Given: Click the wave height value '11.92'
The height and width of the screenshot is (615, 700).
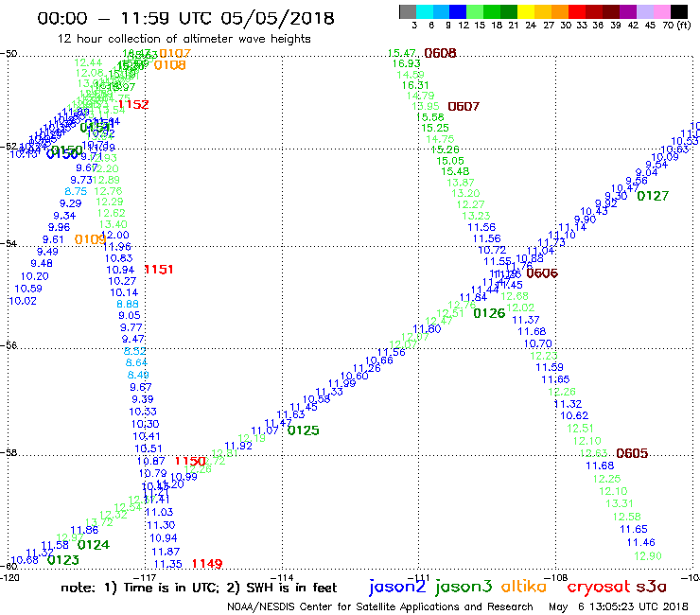Looking at the screenshot, I should (x=238, y=446).
